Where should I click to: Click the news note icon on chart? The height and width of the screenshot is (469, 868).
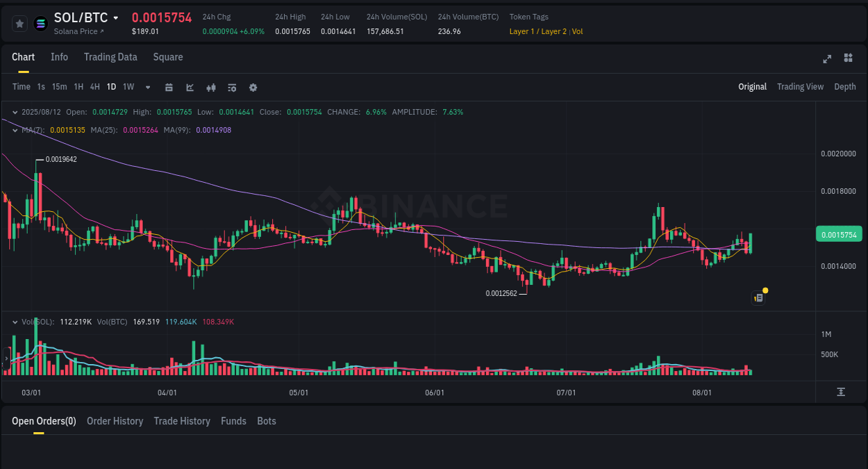[x=758, y=297]
